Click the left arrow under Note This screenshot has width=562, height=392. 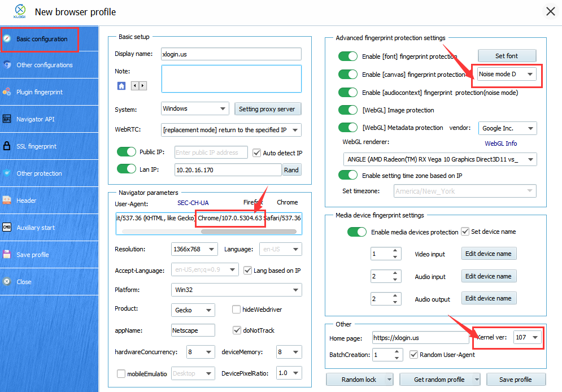(x=135, y=86)
